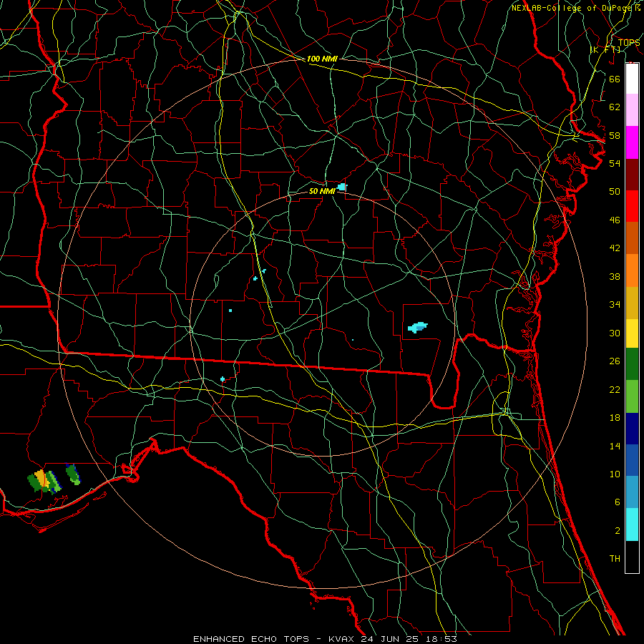Click the legend label "TH"

[615, 558]
